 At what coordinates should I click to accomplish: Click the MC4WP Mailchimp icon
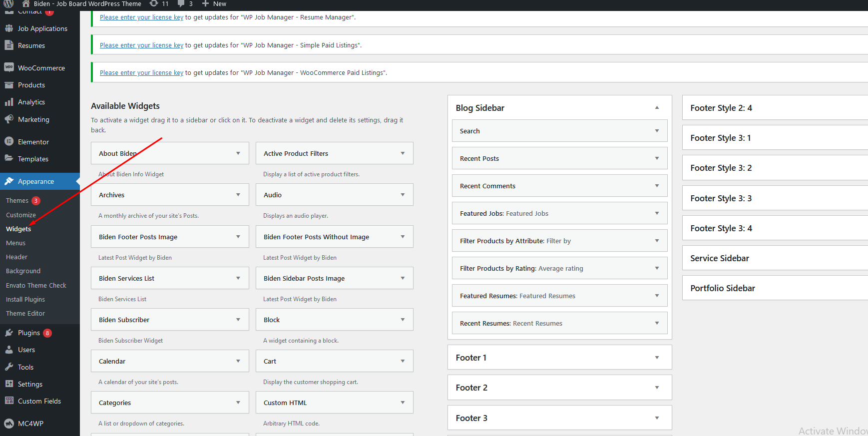pyautogui.click(x=9, y=424)
